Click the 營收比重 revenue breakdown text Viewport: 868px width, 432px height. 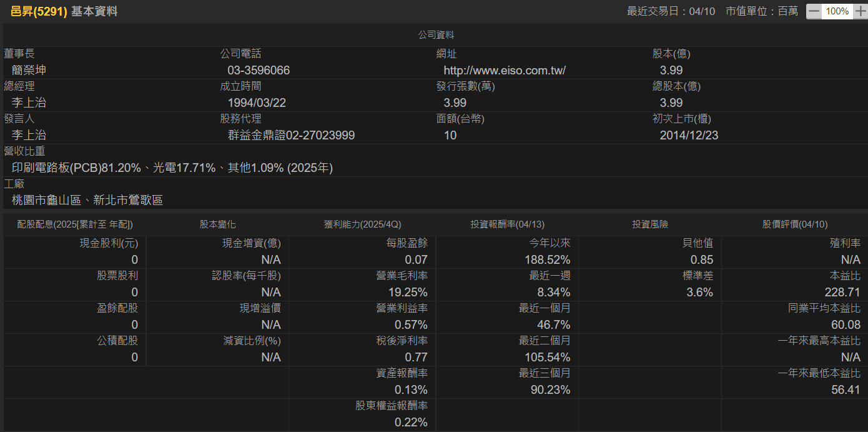click(172, 168)
